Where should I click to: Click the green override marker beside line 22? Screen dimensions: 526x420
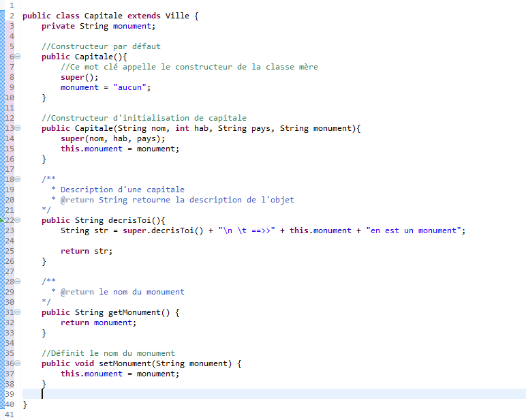point(3,220)
